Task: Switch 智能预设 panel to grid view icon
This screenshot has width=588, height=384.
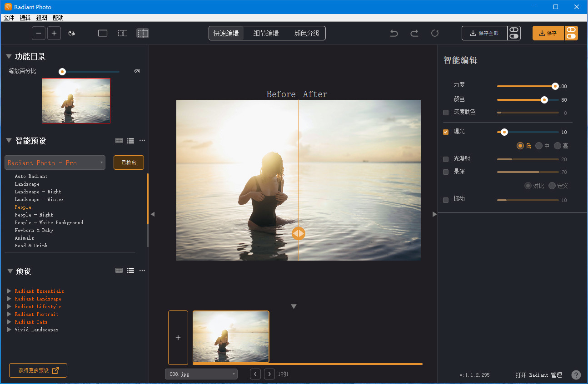Action: 119,141
